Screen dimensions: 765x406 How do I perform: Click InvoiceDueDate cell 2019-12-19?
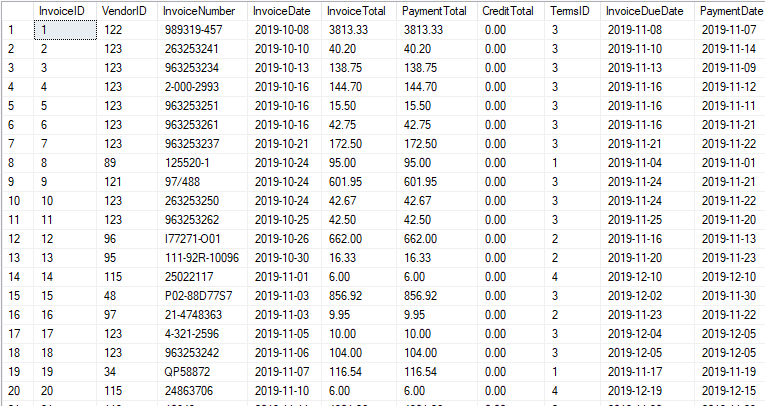(647, 391)
